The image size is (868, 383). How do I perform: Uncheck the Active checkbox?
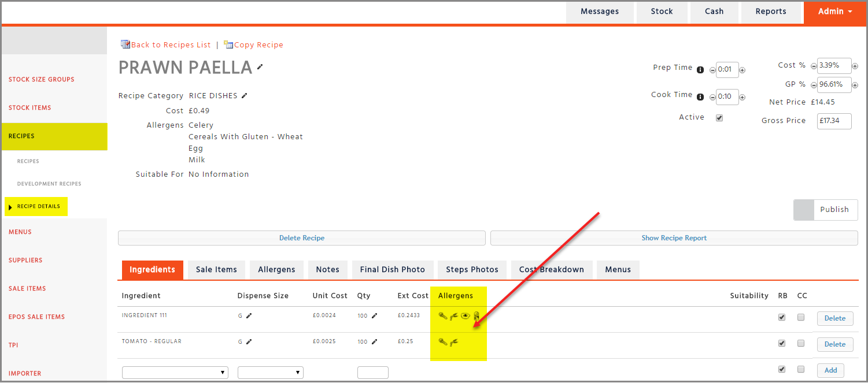point(719,118)
